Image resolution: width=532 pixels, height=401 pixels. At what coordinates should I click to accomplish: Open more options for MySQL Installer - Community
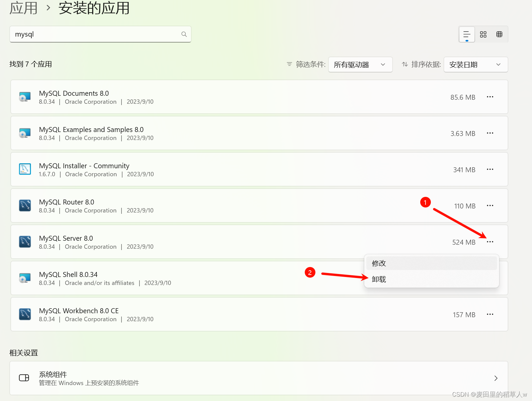click(x=490, y=169)
